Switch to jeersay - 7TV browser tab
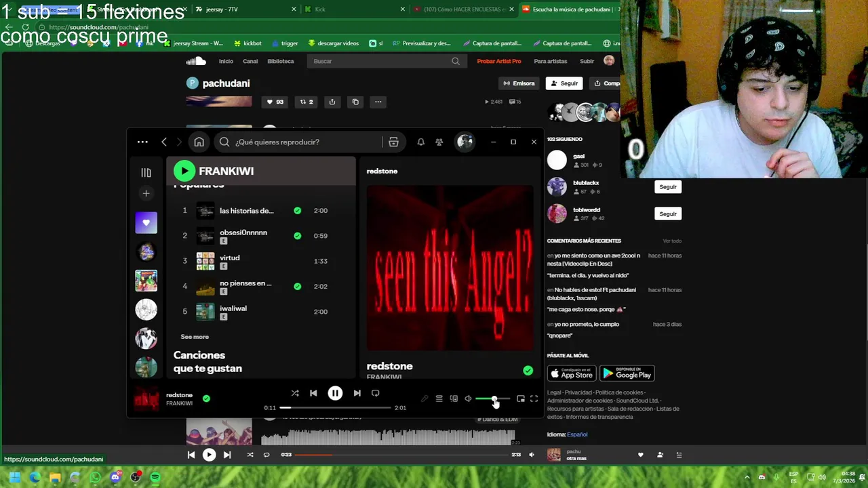Screen dimensions: 868x488 (246, 9)
